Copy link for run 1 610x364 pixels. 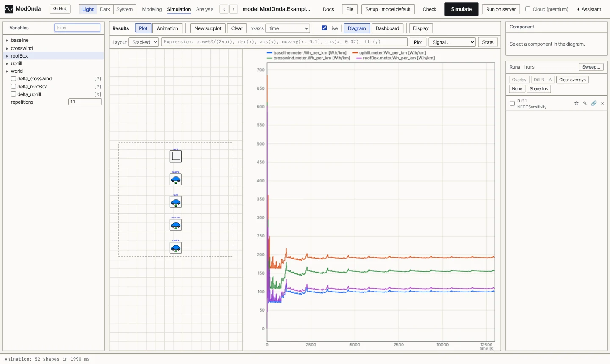[x=594, y=103]
